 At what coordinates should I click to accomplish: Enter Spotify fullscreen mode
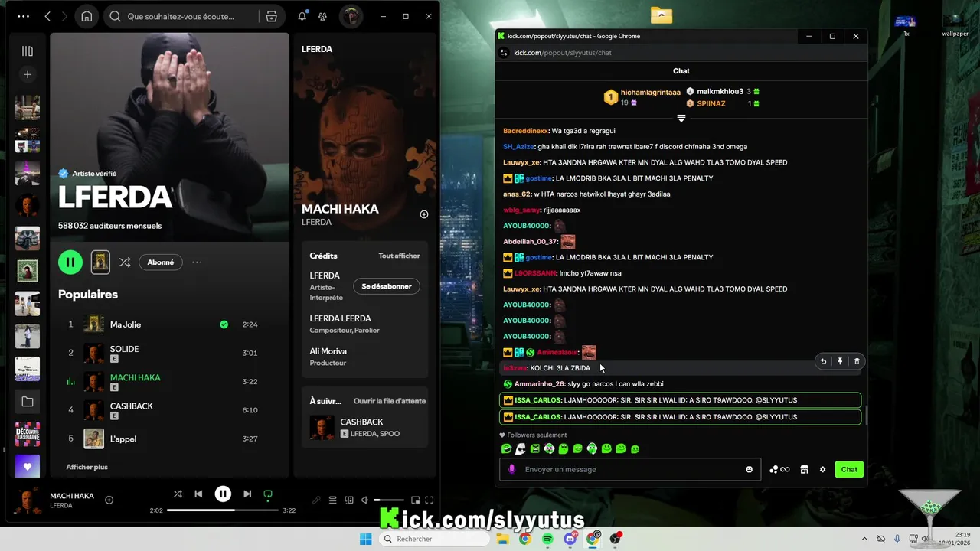430,500
